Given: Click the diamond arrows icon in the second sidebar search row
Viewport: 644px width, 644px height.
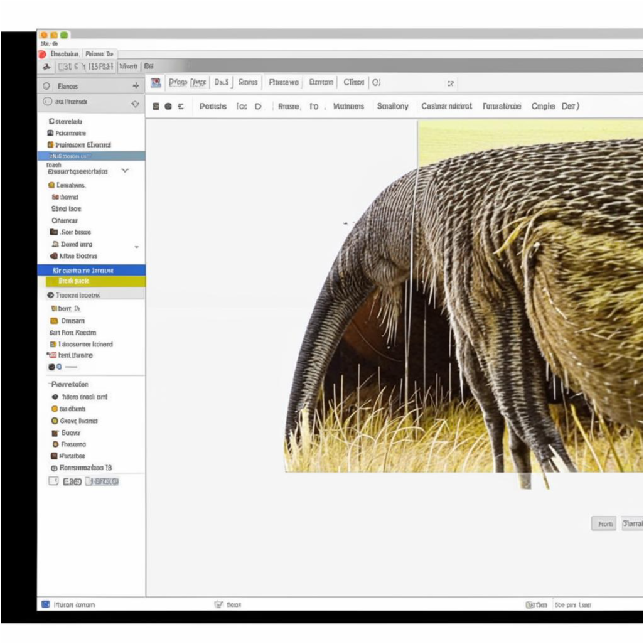Looking at the screenshot, I should (135, 104).
